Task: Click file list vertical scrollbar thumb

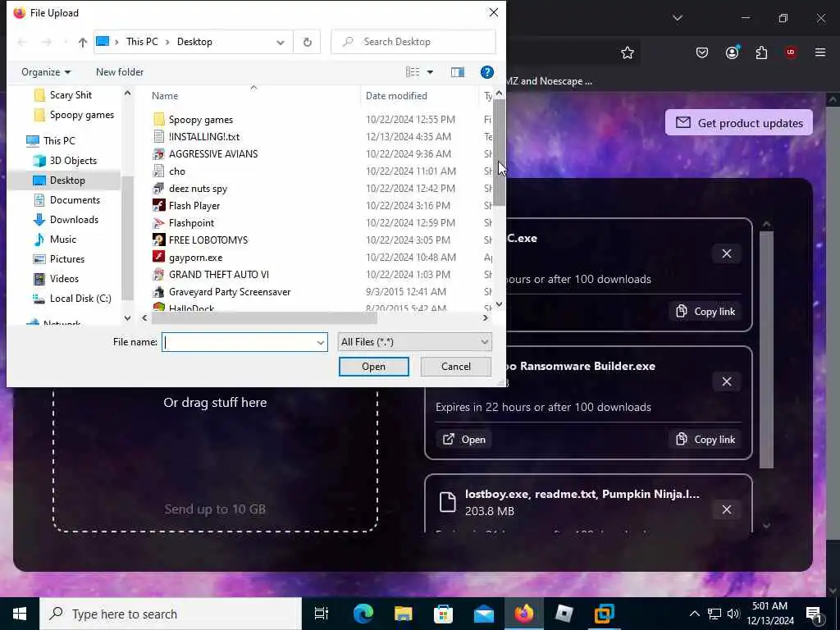Action: (x=499, y=153)
